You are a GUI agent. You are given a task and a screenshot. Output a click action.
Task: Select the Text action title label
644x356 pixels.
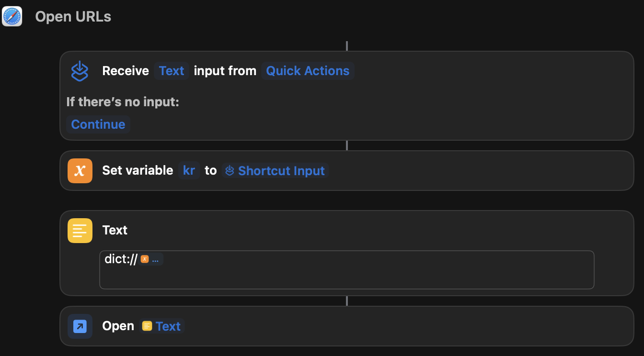(x=115, y=230)
